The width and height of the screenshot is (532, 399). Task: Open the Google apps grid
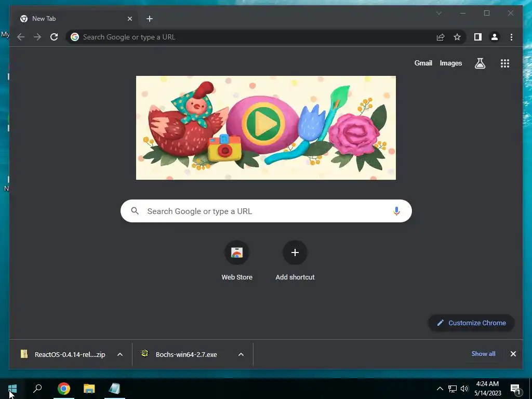(505, 63)
